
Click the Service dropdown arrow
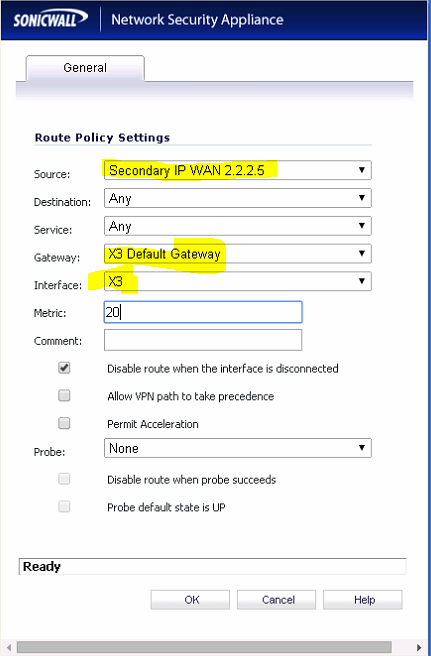click(x=362, y=226)
